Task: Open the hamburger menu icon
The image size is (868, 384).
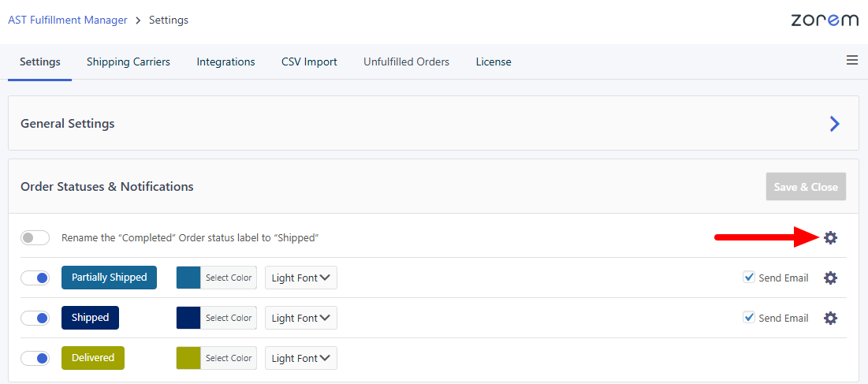Action: coord(852,61)
